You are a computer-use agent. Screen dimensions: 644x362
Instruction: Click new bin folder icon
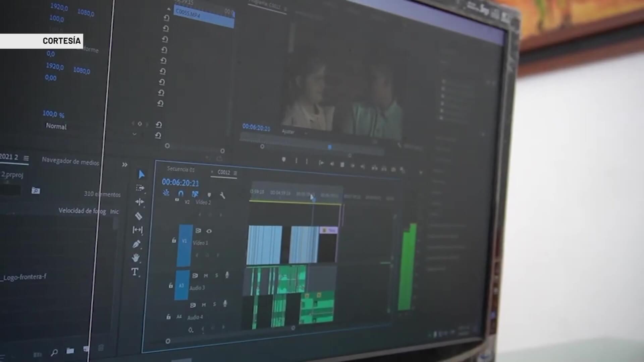(70, 351)
